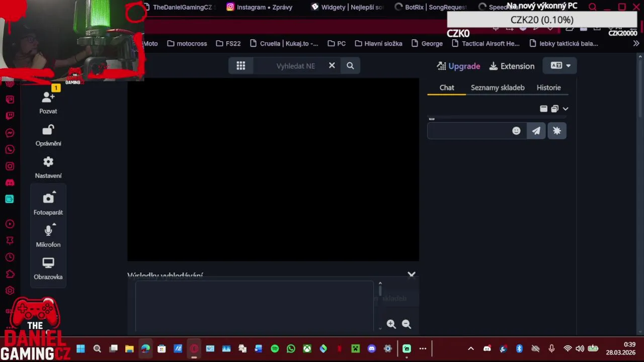Open the clock showing 0:39

[620, 348]
